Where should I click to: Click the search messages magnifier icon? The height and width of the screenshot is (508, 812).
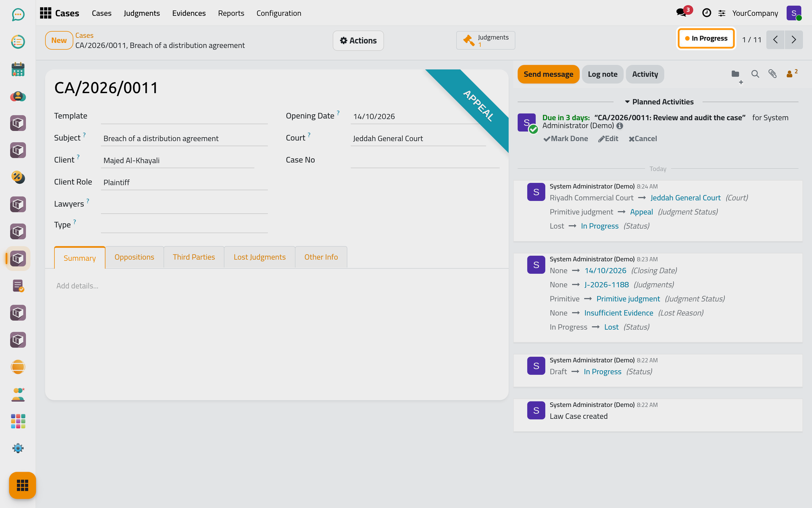pos(755,74)
